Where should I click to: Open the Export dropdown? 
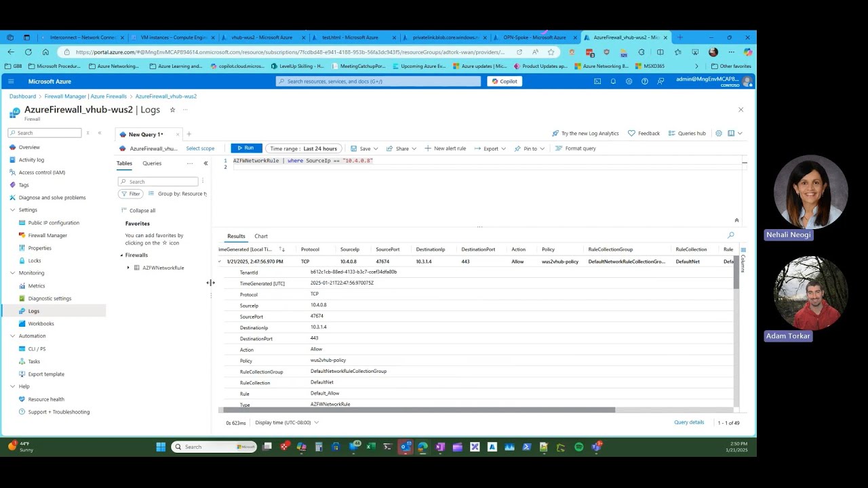coord(490,148)
